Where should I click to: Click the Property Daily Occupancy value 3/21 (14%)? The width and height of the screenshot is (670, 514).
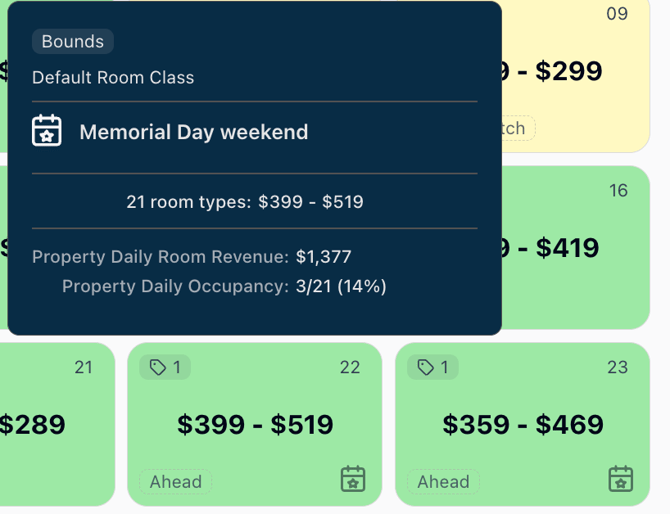point(341,286)
